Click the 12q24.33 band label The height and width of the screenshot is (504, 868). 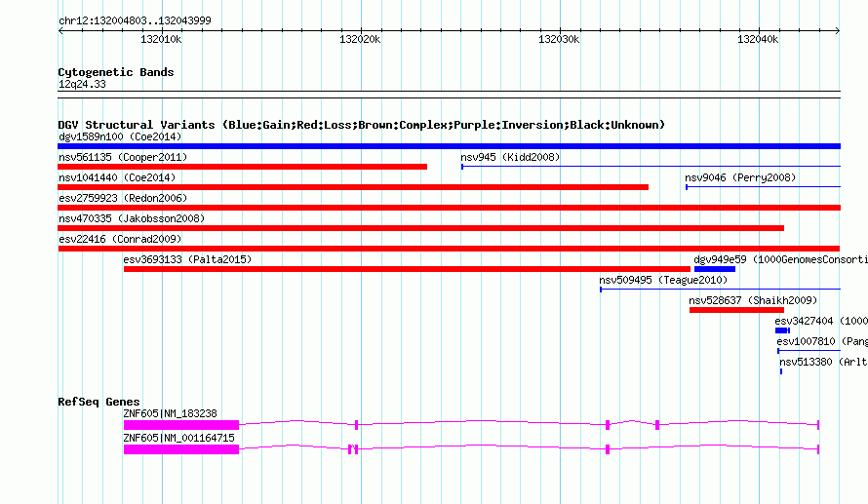click(82, 84)
